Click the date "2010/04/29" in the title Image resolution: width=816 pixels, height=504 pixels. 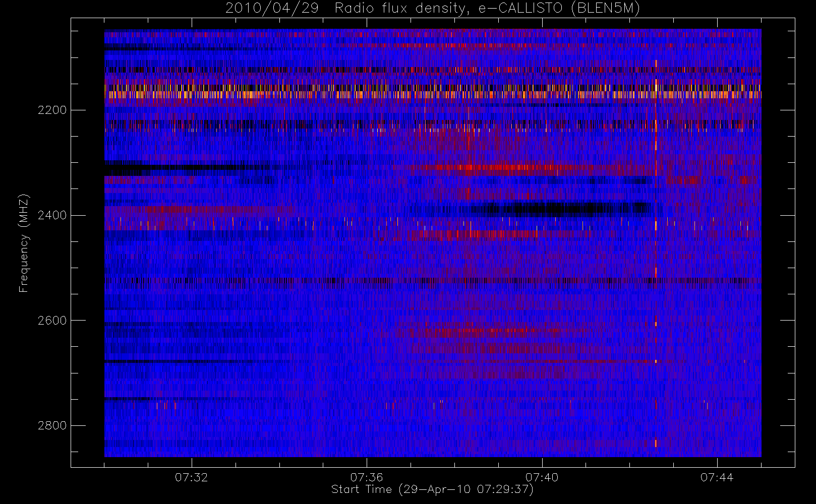tap(272, 9)
